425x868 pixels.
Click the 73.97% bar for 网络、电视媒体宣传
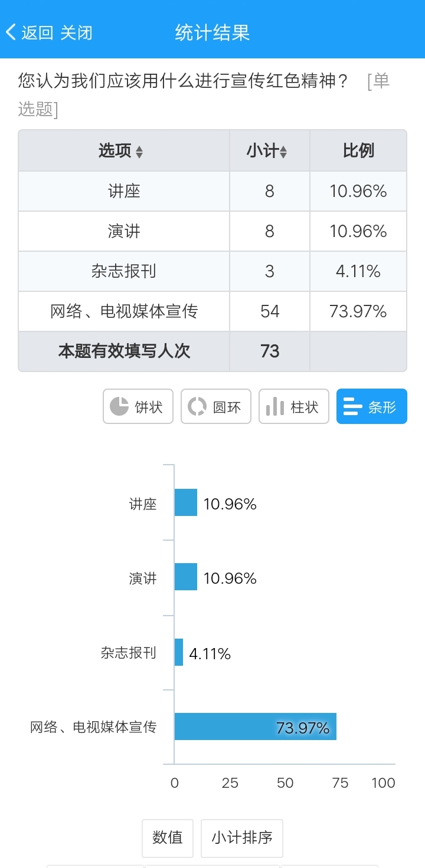(255, 726)
